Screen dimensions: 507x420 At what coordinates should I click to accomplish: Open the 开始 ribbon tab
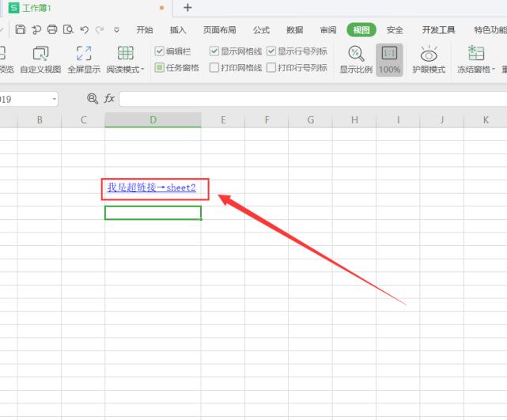click(144, 30)
